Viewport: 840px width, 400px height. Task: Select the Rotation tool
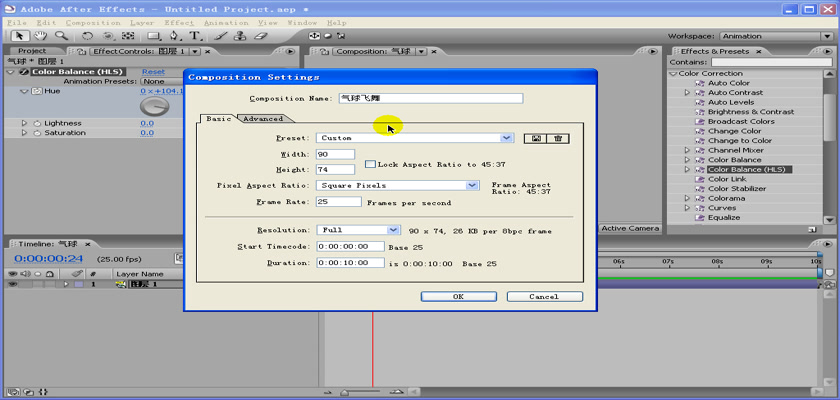pyautogui.click(x=88, y=35)
